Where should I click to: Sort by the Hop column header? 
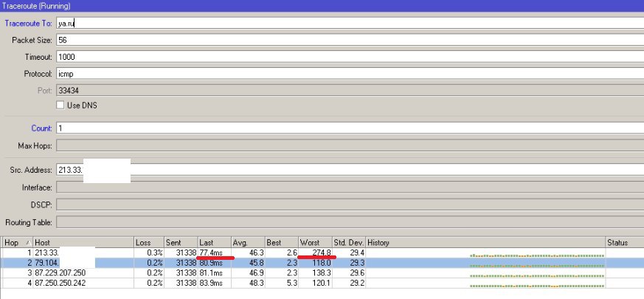point(17,242)
